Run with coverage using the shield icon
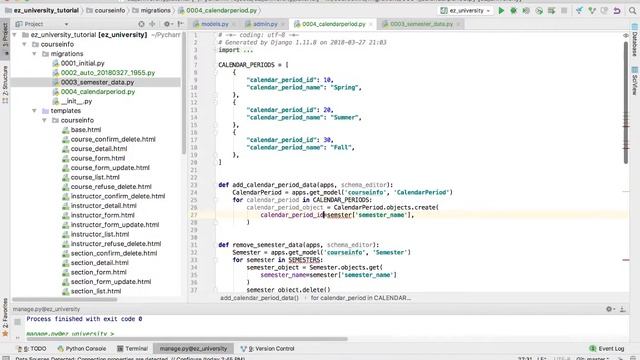 coord(526,11)
